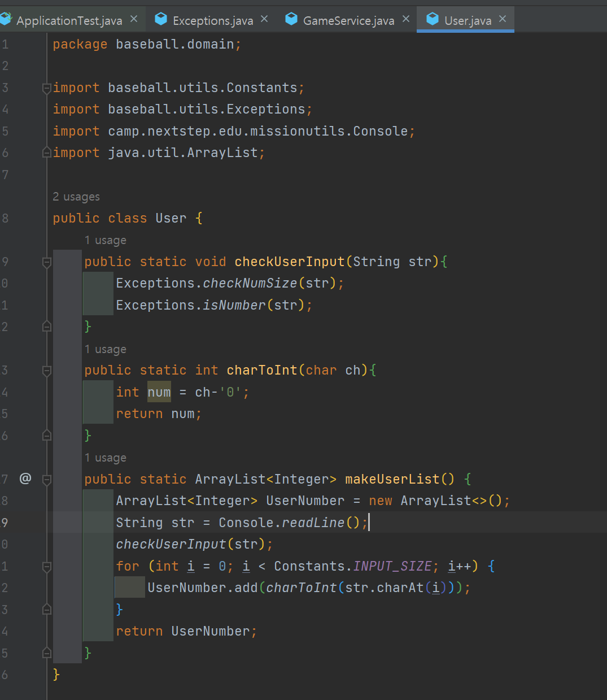Viewport: 607px width, 700px height.
Task: Click the GameService.java class file icon
Action: (x=291, y=19)
